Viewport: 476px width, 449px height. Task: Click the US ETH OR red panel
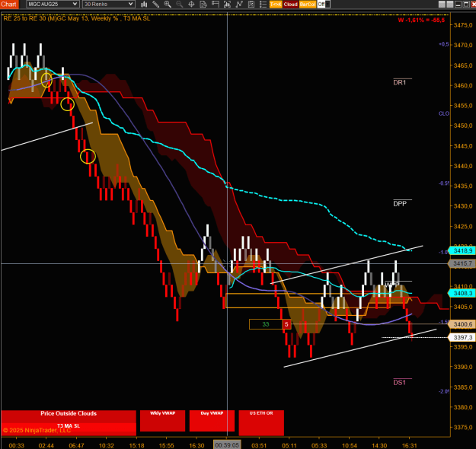pyautogui.click(x=261, y=422)
